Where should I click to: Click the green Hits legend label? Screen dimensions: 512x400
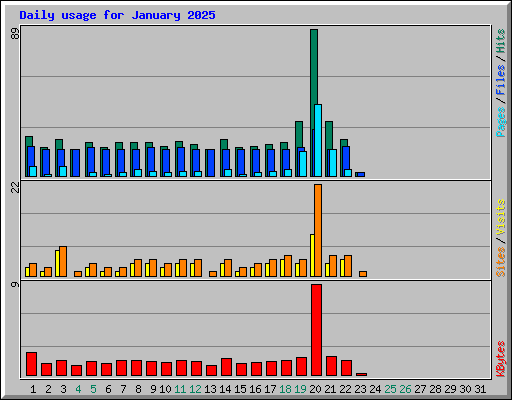pyautogui.click(x=500, y=41)
